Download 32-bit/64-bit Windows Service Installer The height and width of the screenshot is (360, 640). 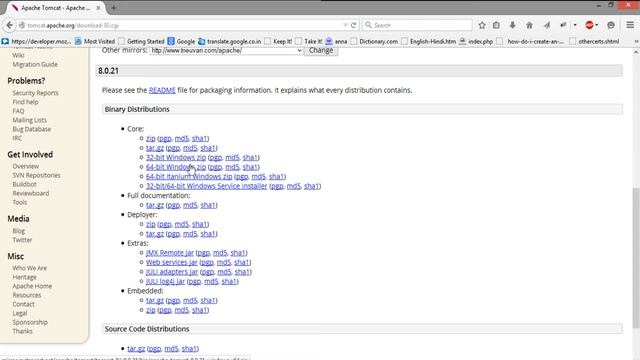[207, 186]
